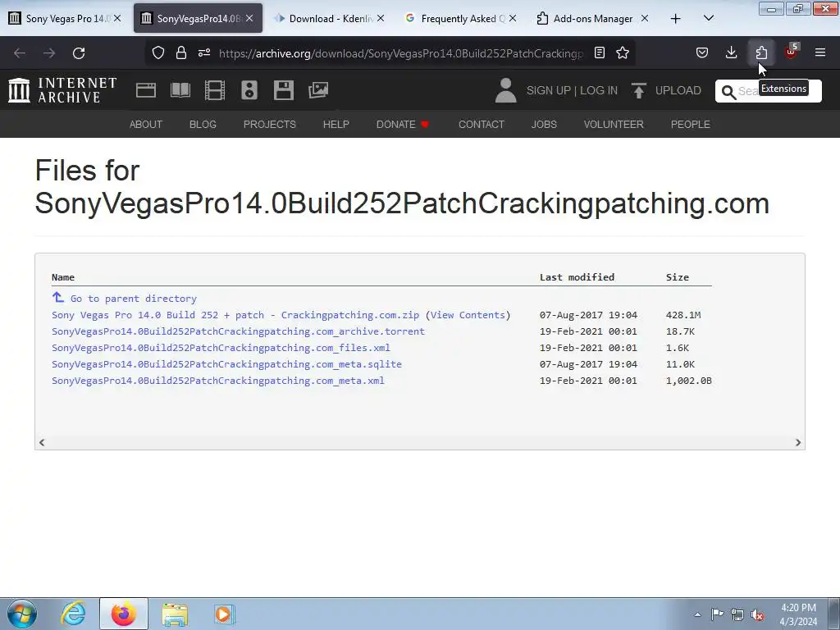Open the tracking protection shield icon
Screen dimensions: 840x630
pyautogui.click(x=158, y=52)
